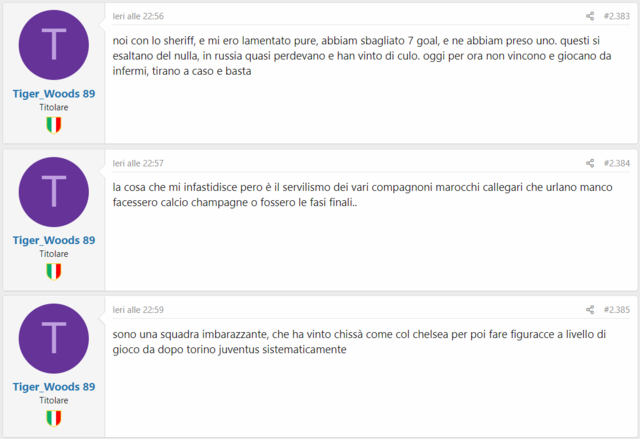Click timestamp Ieri alle 22:59
The width and height of the screenshot is (640, 439).
[x=138, y=310]
